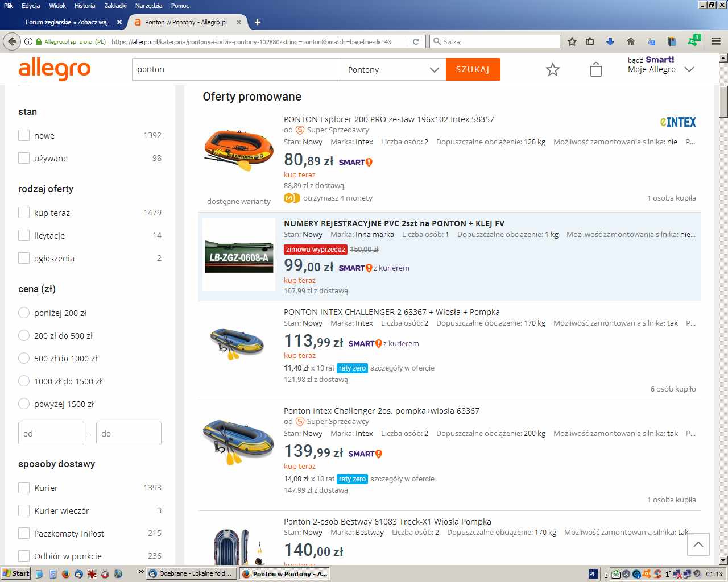
Task: Open the Zakładki menu
Action: 115,6
